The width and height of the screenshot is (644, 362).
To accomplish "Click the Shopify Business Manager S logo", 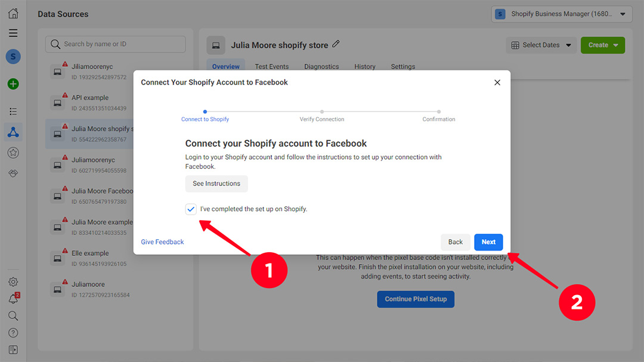I will point(500,14).
